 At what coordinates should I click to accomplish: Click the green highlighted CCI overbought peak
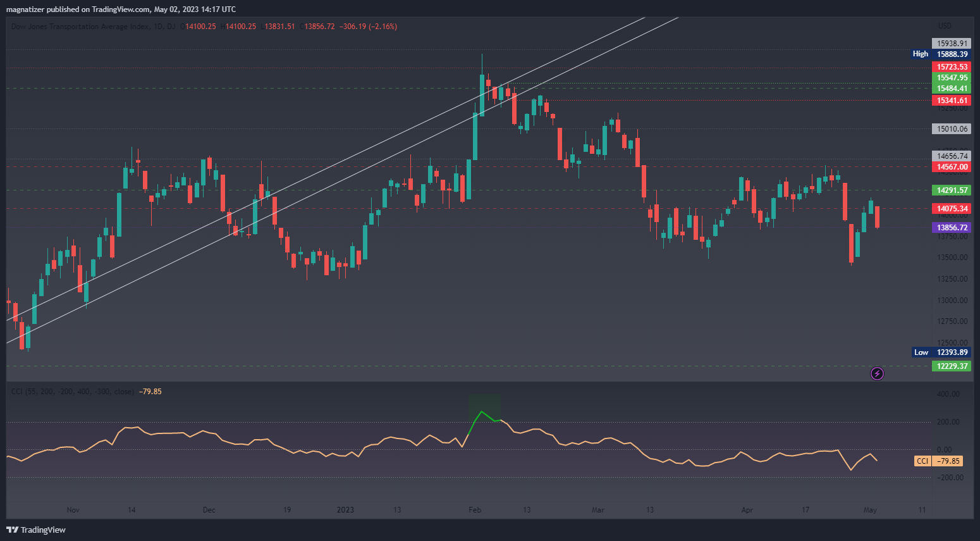point(482,413)
